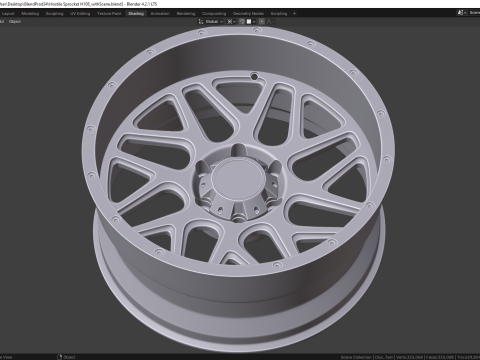Open the Geometry Nodes workspace tab
This screenshot has width=480, height=360.
(248, 14)
